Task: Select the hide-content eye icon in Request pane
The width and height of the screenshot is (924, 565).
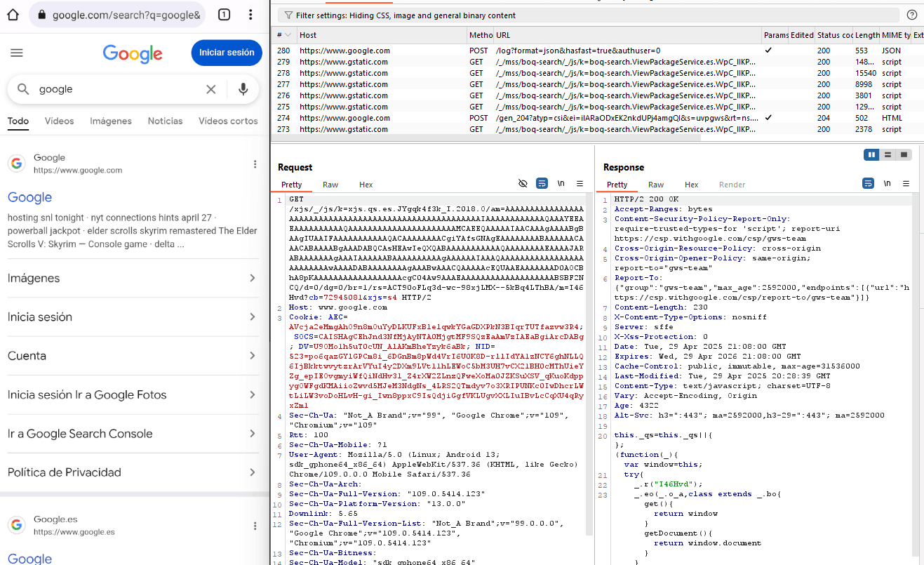Action: tap(523, 183)
